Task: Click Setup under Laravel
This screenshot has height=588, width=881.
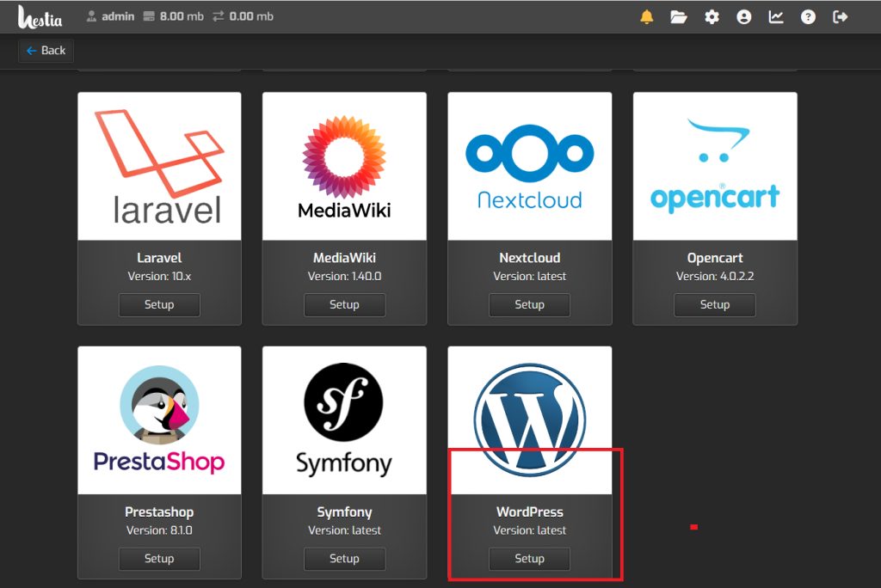Action: 159,305
